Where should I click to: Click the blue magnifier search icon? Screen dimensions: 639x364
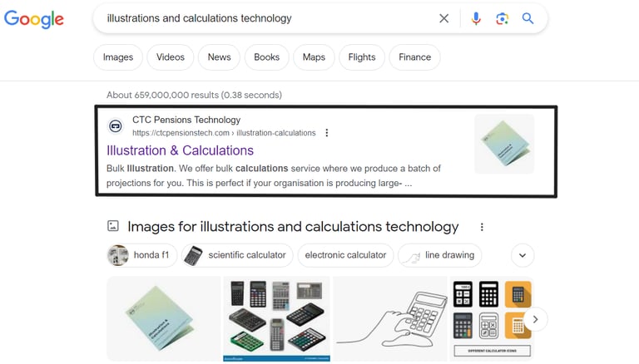(528, 18)
